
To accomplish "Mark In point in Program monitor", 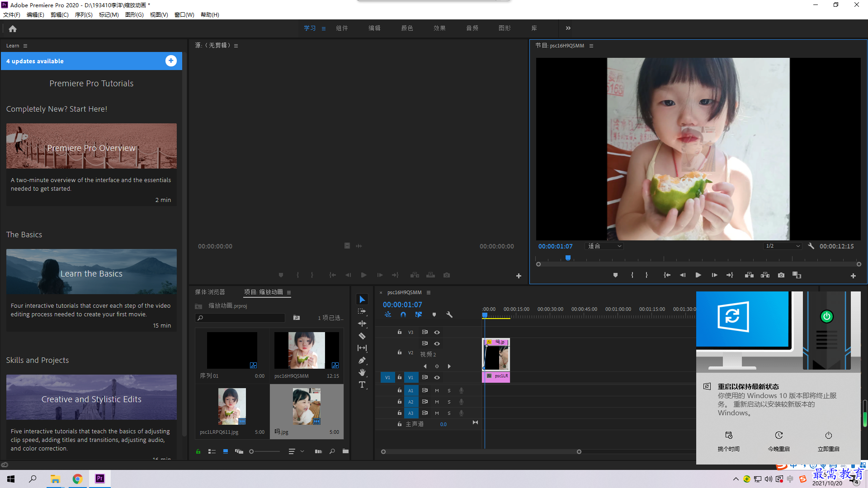I will (632, 275).
